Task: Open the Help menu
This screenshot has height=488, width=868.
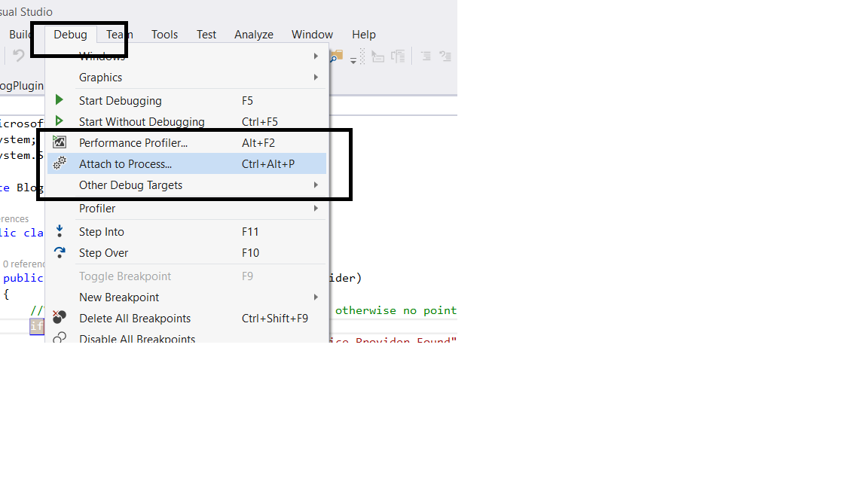Action: pyautogui.click(x=363, y=35)
